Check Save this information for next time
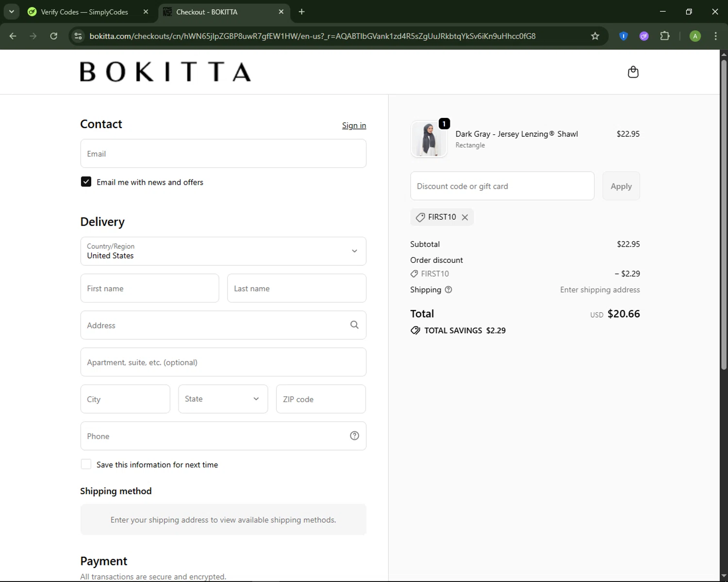The height and width of the screenshot is (582, 728). (86, 464)
